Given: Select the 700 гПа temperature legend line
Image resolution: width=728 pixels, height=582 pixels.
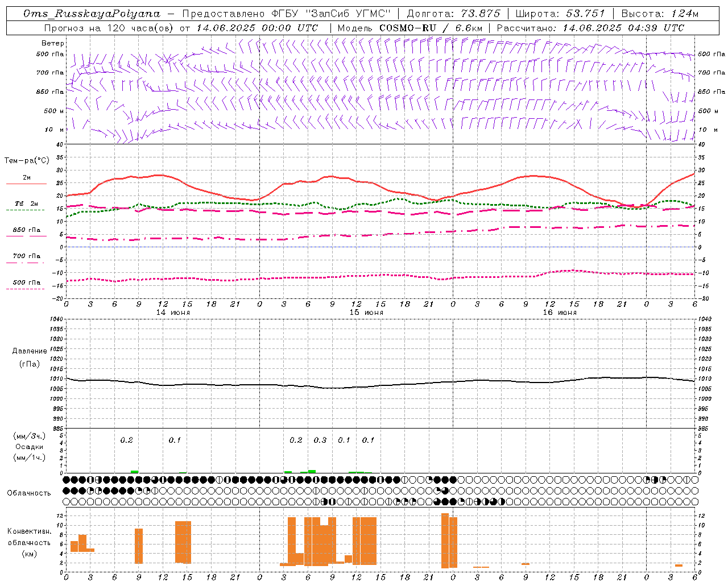Looking at the screenshot, I should tap(26, 256).
